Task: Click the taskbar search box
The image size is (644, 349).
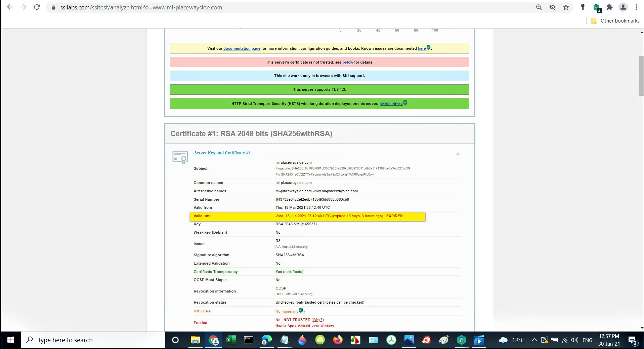Action: pos(93,340)
